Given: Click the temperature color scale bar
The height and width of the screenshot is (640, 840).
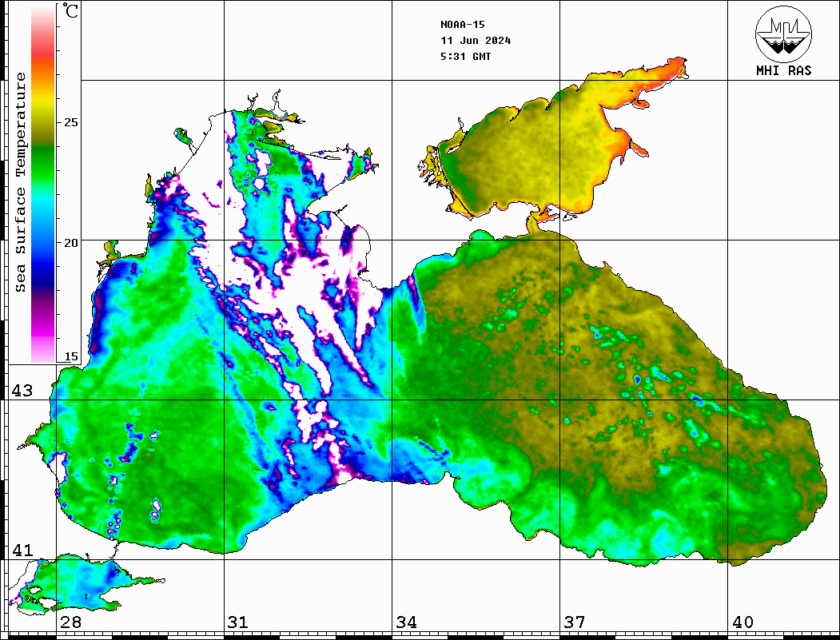Looking at the screenshot, I should tap(43, 183).
